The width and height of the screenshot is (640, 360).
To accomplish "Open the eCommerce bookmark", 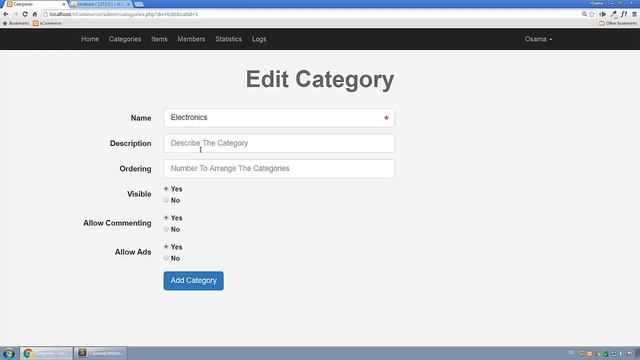I will click(x=47, y=23).
